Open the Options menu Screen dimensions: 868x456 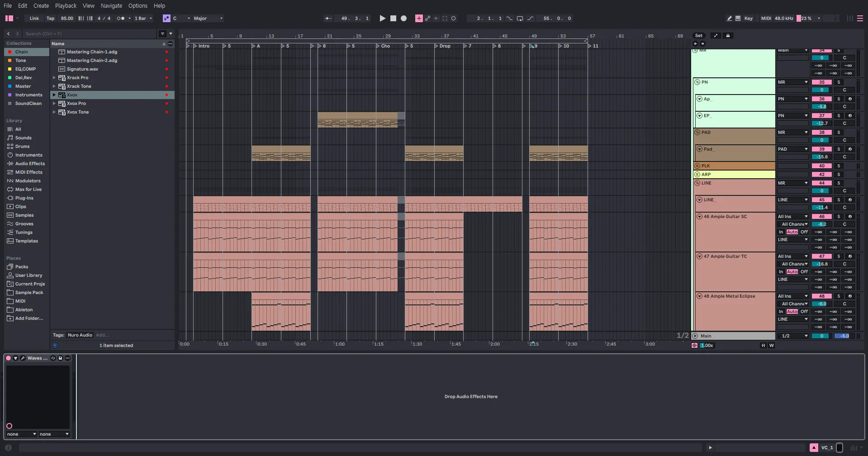pos(138,6)
